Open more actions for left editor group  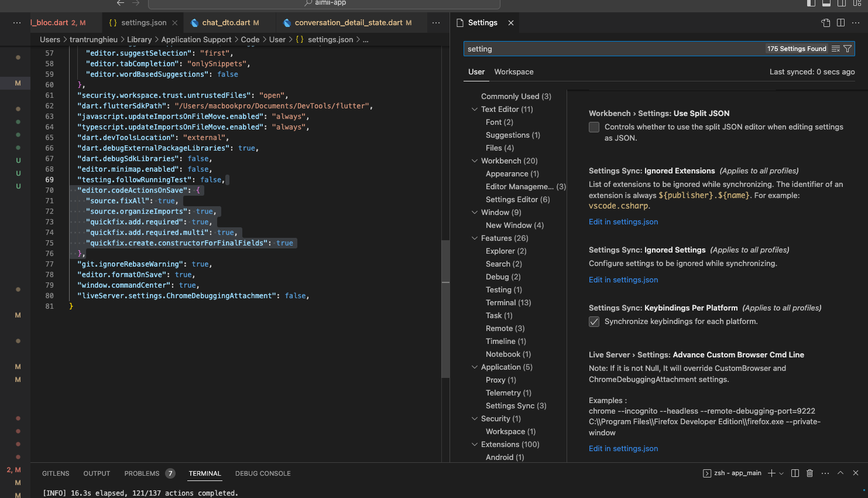click(x=436, y=23)
